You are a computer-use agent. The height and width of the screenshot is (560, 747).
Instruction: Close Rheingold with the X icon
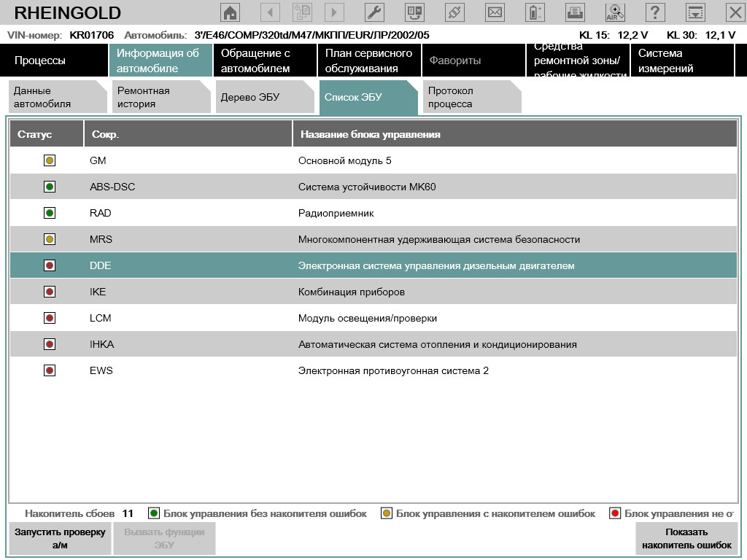click(x=735, y=12)
